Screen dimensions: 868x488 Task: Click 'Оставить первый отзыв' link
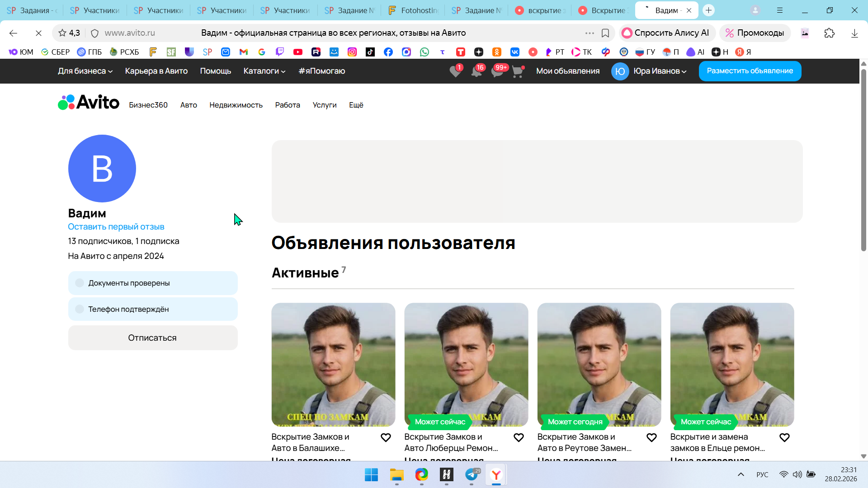(x=116, y=226)
